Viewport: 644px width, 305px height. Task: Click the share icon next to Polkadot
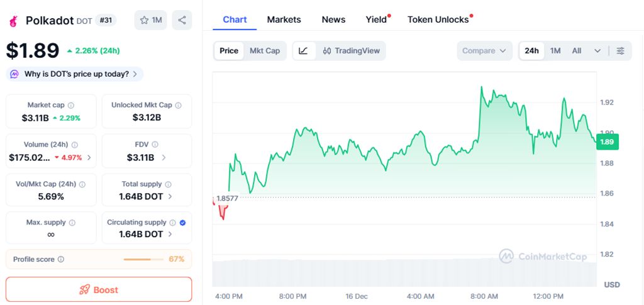click(x=182, y=20)
